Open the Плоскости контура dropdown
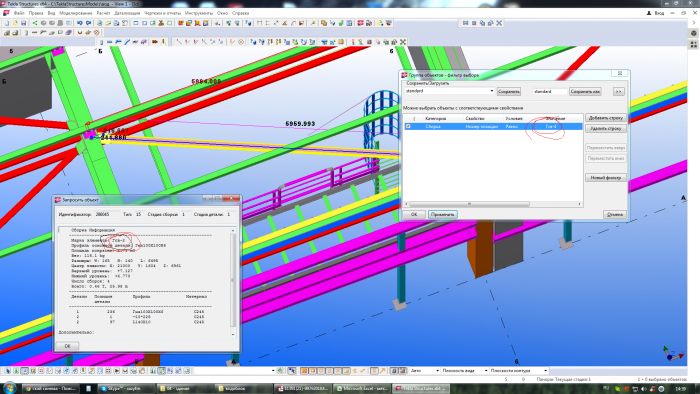Image resolution: width=700 pixels, height=394 pixels. 545,371
